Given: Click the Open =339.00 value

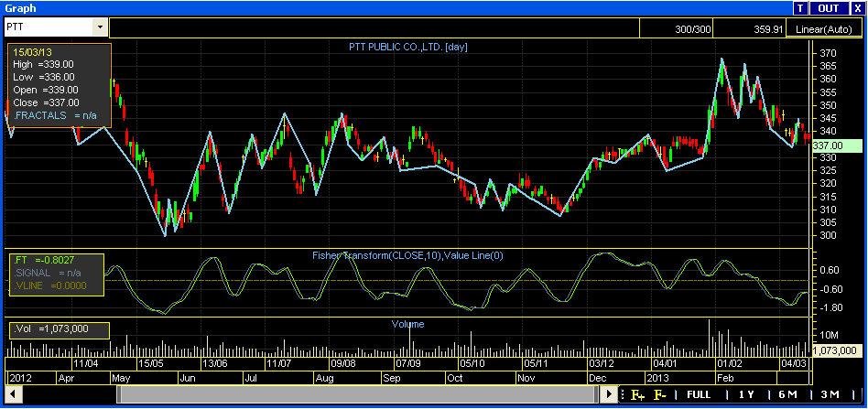Looking at the screenshot, I should click(46, 90).
